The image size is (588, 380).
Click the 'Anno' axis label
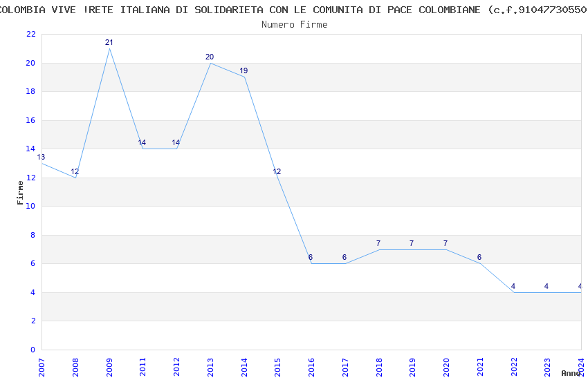571,373
